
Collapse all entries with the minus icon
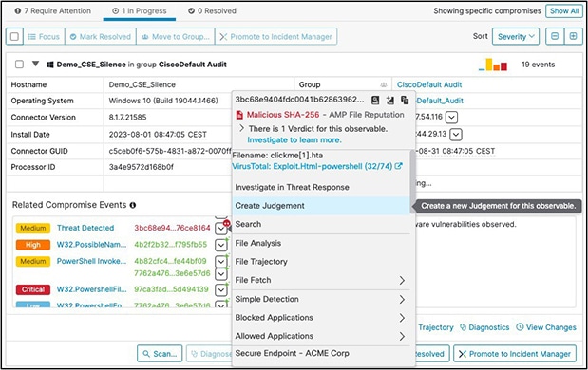click(x=555, y=36)
